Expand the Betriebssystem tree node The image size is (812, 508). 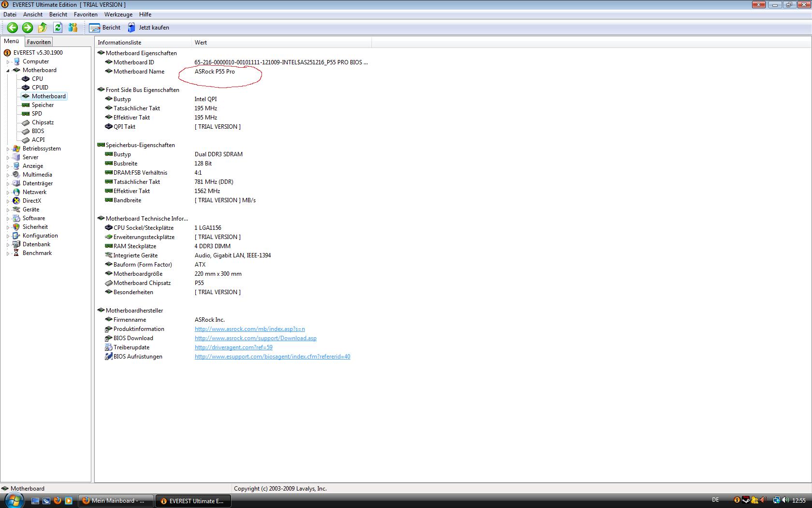pos(8,149)
